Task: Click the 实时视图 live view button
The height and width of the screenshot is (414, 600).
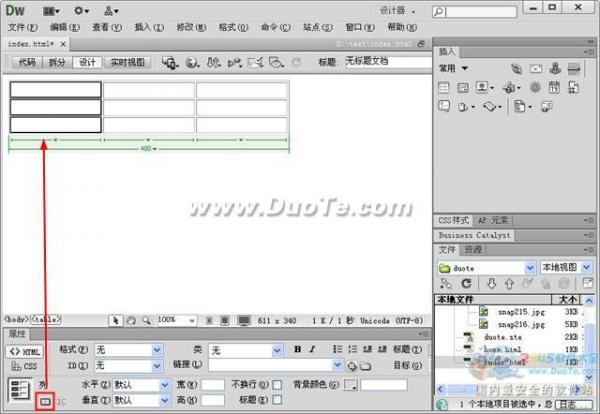Action: pyautogui.click(x=127, y=62)
